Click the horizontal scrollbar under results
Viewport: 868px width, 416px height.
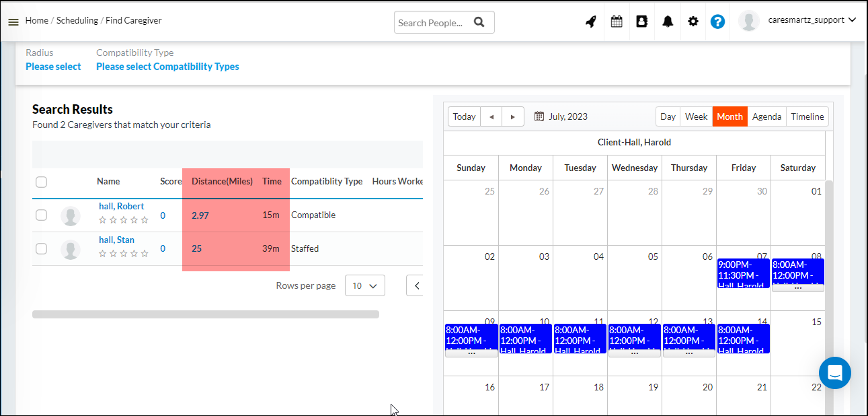pyautogui.click(x=205, y=314)
